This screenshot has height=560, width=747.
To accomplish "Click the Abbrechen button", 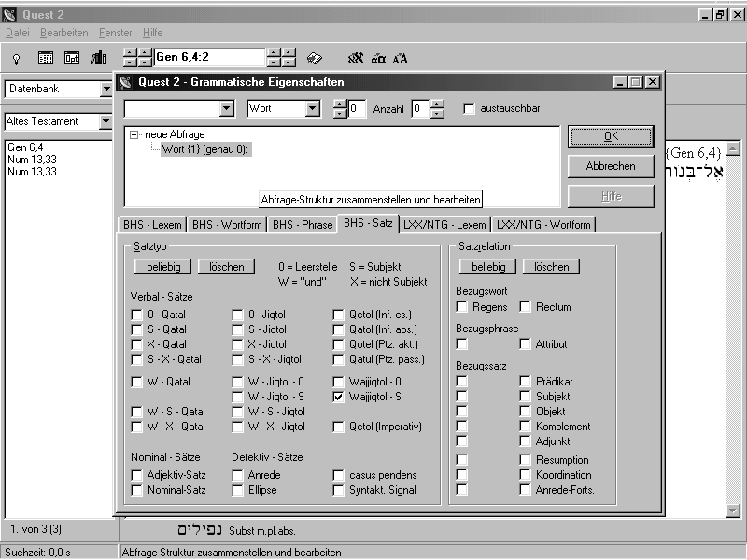I will tap(611, 166).
